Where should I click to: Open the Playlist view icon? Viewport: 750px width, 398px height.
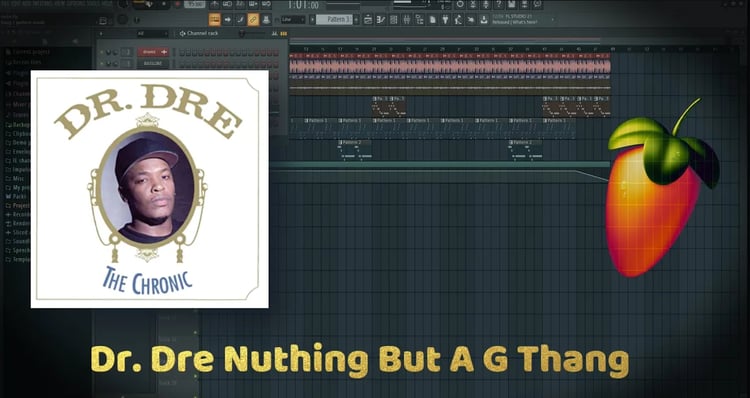point(368,20)
